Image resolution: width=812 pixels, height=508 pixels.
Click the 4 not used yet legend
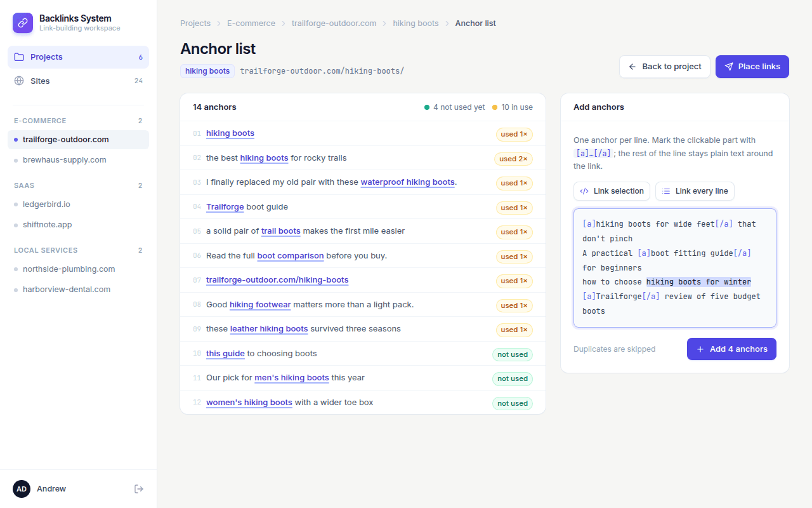454,107
